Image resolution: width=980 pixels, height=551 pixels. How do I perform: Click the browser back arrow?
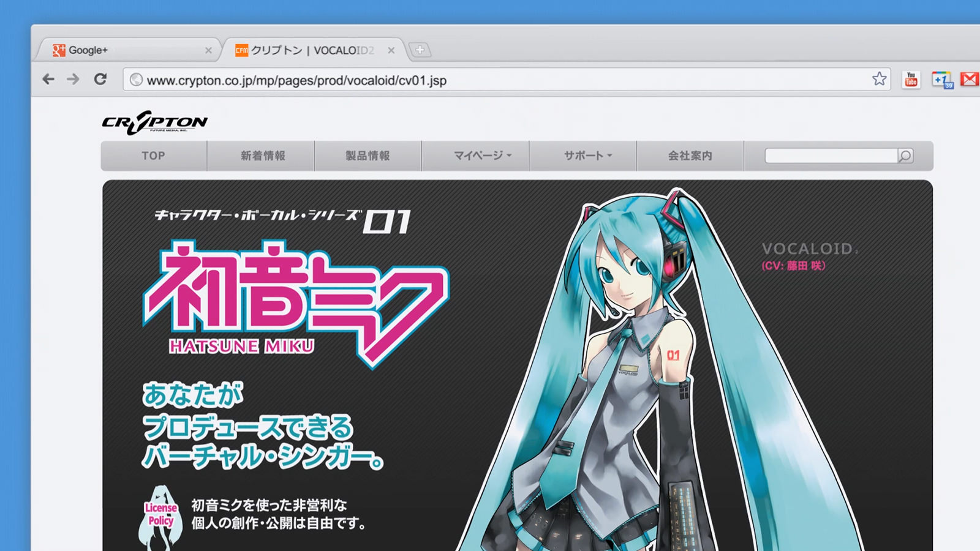[x=48, y=79]
